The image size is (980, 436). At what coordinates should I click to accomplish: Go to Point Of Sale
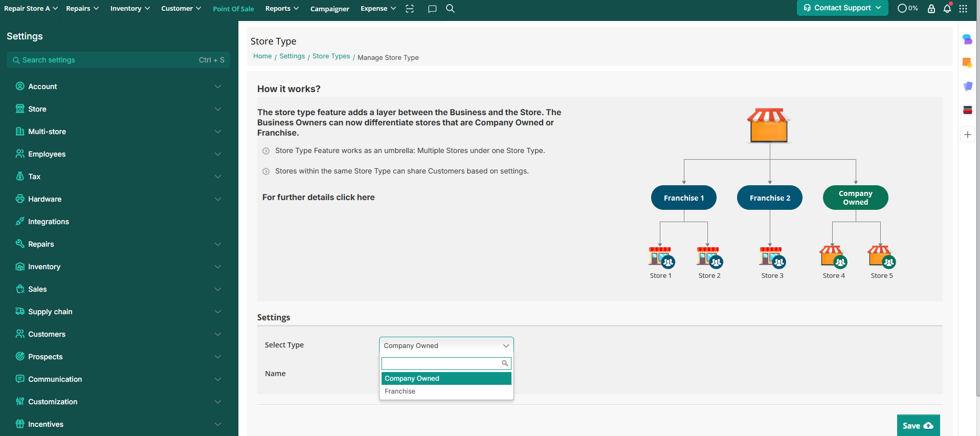click(233, 9)
